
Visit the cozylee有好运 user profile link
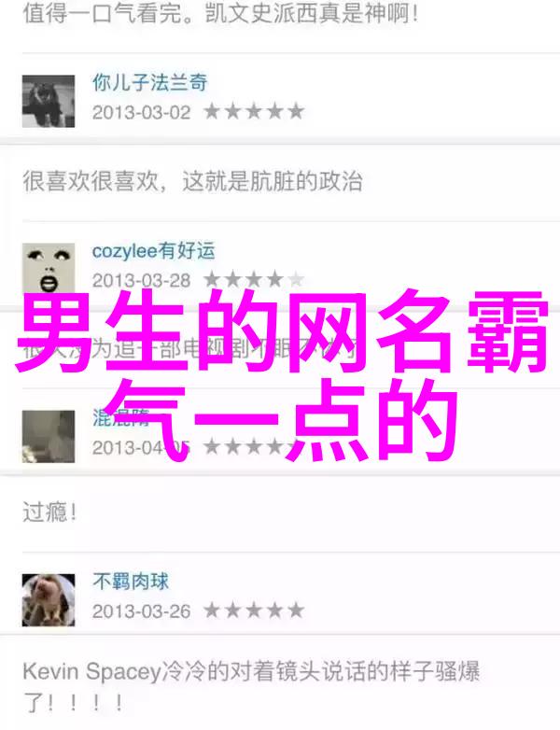tap(153, 250)
